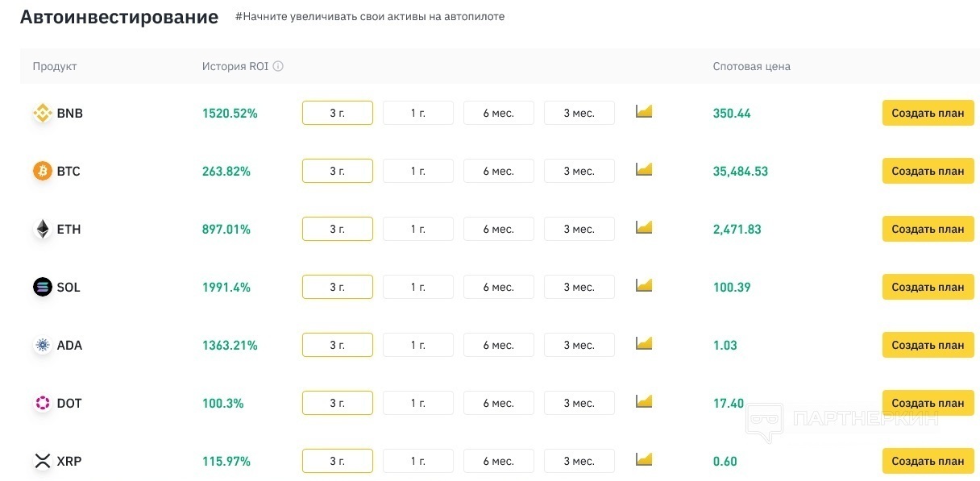This screenshot has width=980, height=481.
Task: Click the Bitcoin logo icon
Action: click(x=42, y=172)
